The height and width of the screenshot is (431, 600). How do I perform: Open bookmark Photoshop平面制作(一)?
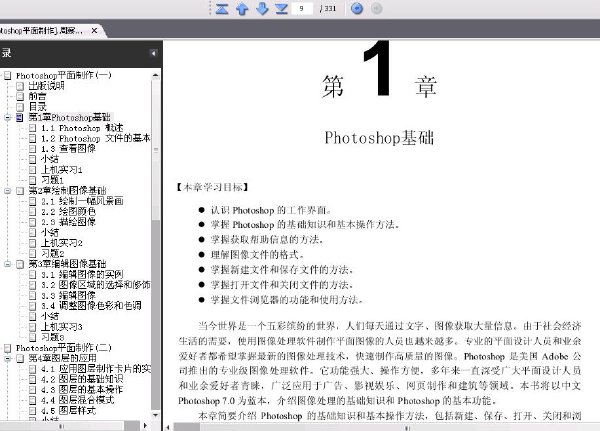click(x=64, y=75)
